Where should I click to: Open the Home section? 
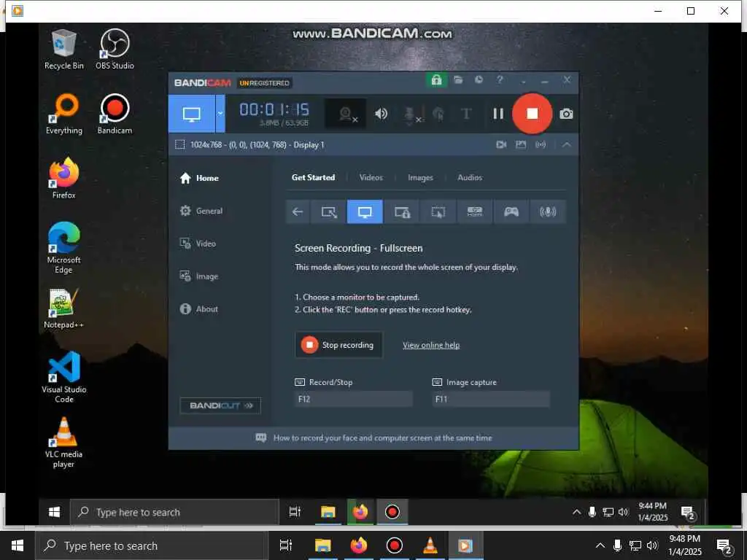click(199, 178)
